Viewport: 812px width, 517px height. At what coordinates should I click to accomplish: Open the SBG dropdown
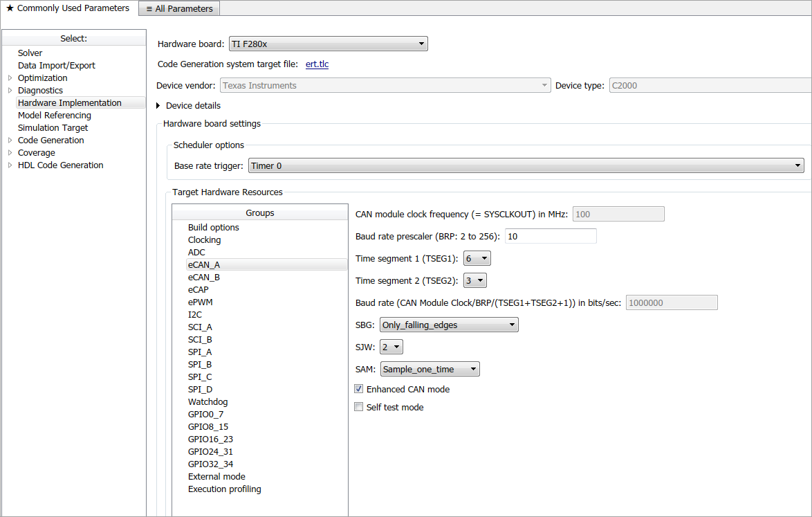pos(449,325)
